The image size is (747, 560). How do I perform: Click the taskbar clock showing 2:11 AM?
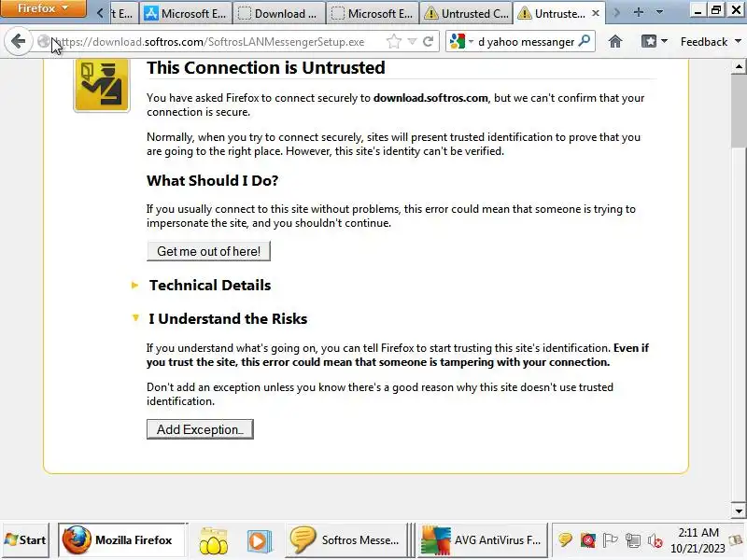[x=698, y=540]
